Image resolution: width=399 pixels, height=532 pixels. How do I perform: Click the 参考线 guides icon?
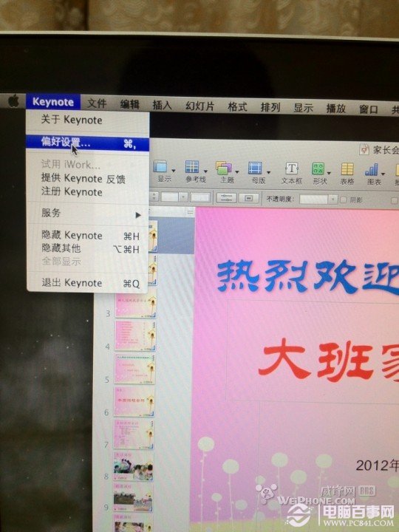point(192,166)
